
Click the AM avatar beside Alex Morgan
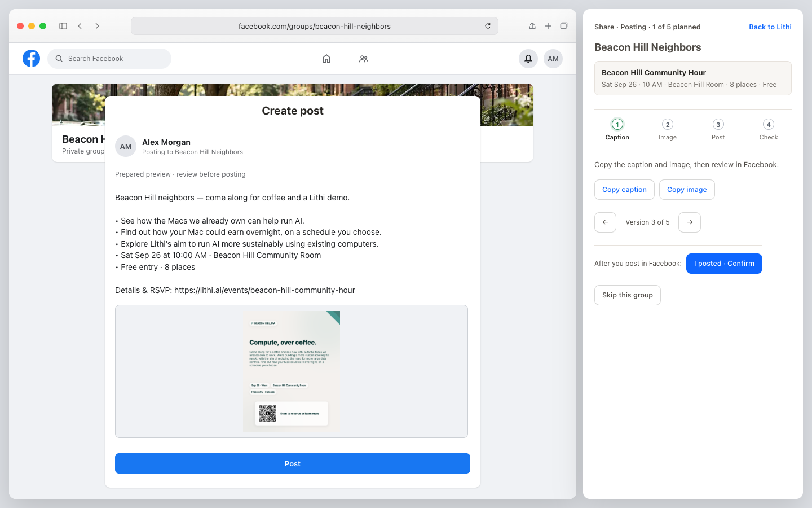126,147
